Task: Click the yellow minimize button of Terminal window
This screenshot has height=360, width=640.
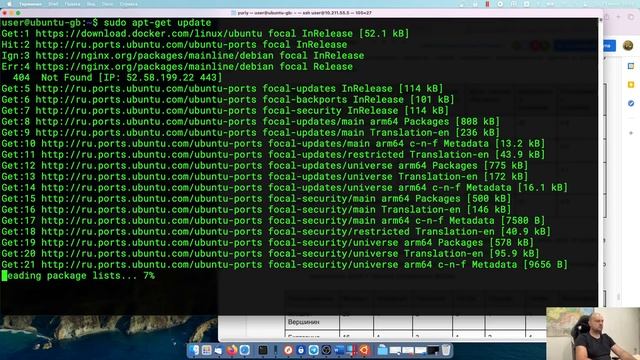Action: [x=12, y=13]
